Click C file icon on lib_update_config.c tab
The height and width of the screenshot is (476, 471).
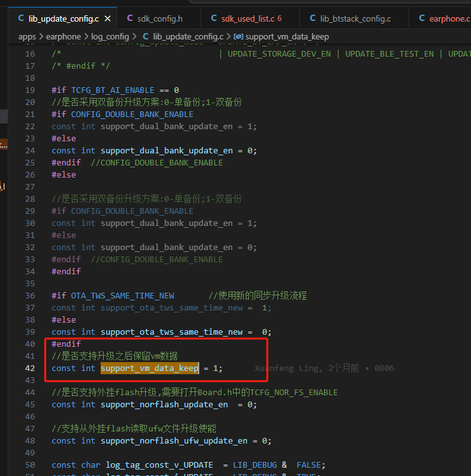point(21,18)
